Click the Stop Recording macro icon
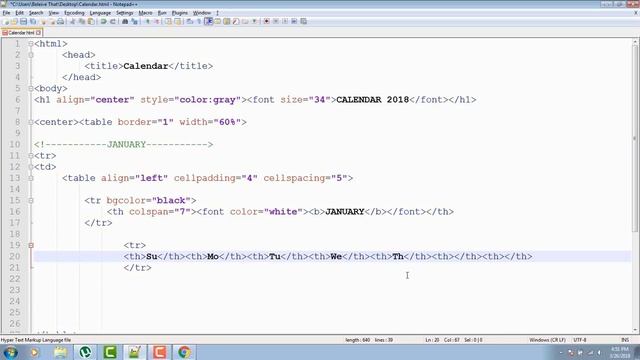 click(x=276, y=21)
